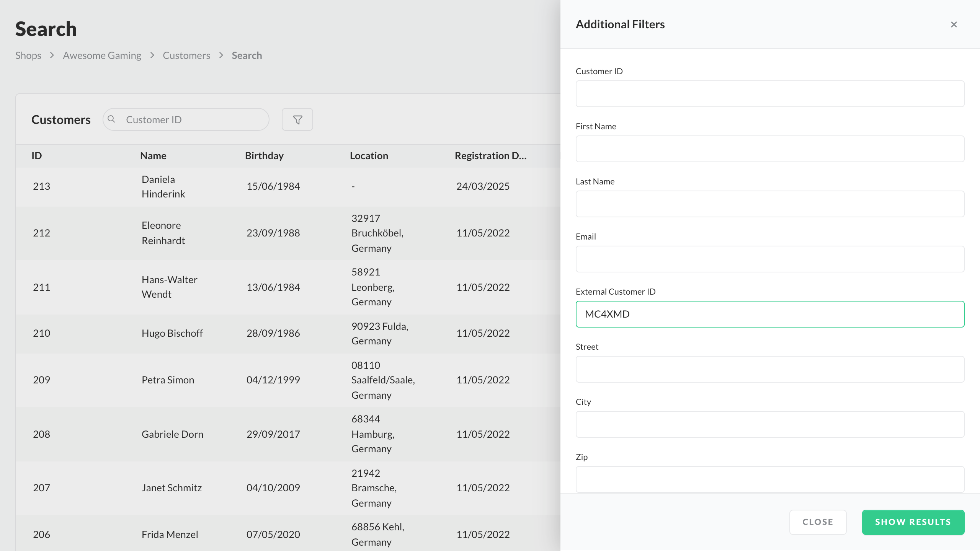This screenshot has height=551, width=980.
Task: Click the Customer ID search box
Action: [191, 120]
